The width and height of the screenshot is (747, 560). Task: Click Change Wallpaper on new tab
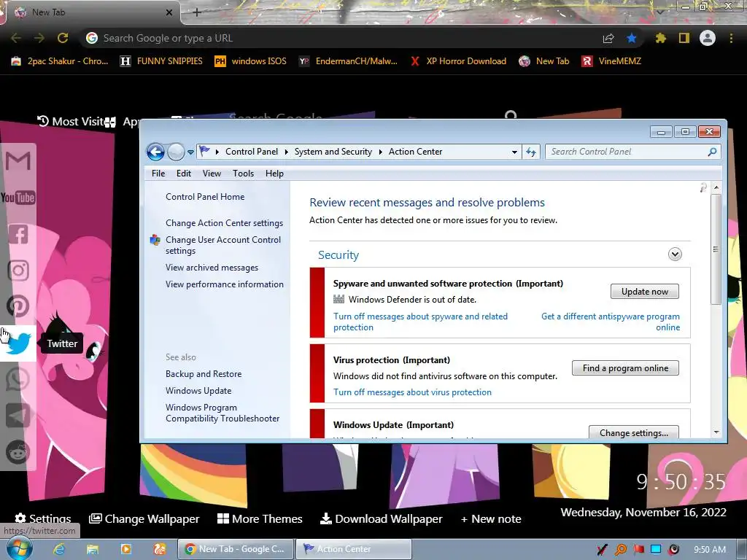(144, 518)
